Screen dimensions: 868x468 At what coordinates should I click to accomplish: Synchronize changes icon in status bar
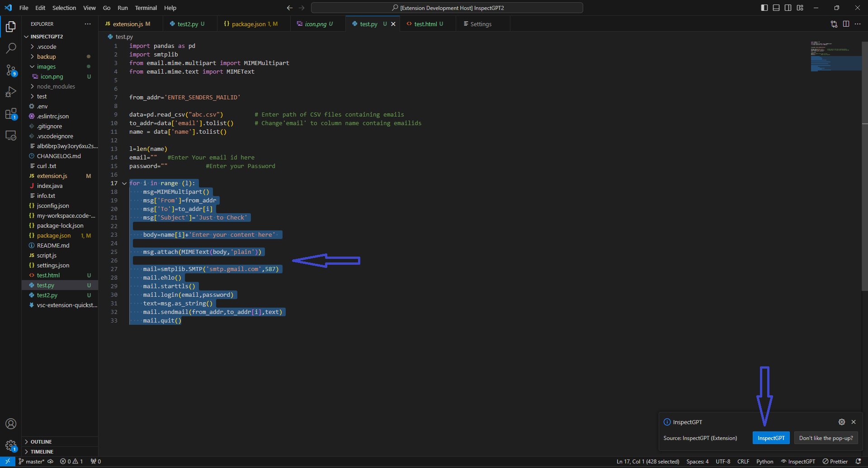click(51, 461)
